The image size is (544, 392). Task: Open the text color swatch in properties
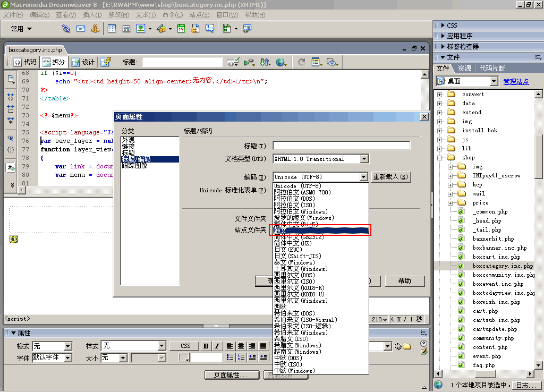pyautogui.click(x=184, y=358)
